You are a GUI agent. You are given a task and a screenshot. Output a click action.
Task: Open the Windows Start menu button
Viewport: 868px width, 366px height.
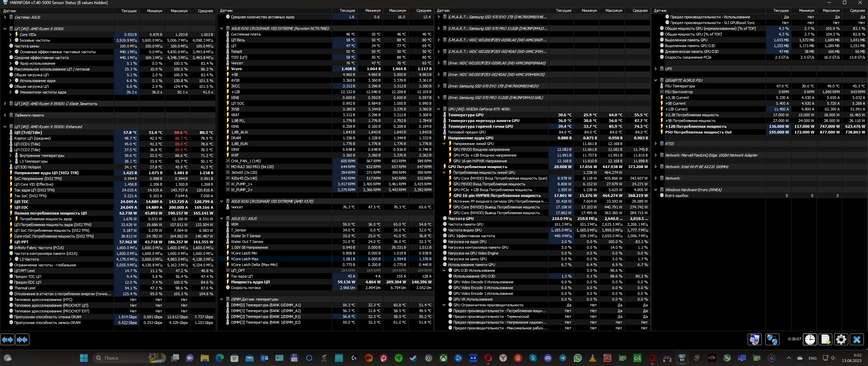[84, 358]
